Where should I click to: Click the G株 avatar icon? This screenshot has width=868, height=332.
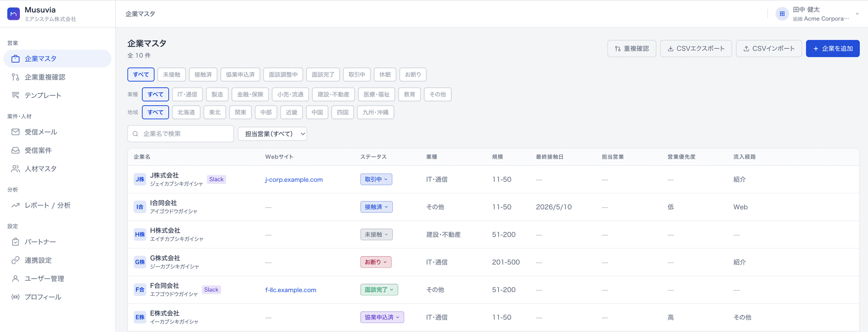tap(140, 262)
